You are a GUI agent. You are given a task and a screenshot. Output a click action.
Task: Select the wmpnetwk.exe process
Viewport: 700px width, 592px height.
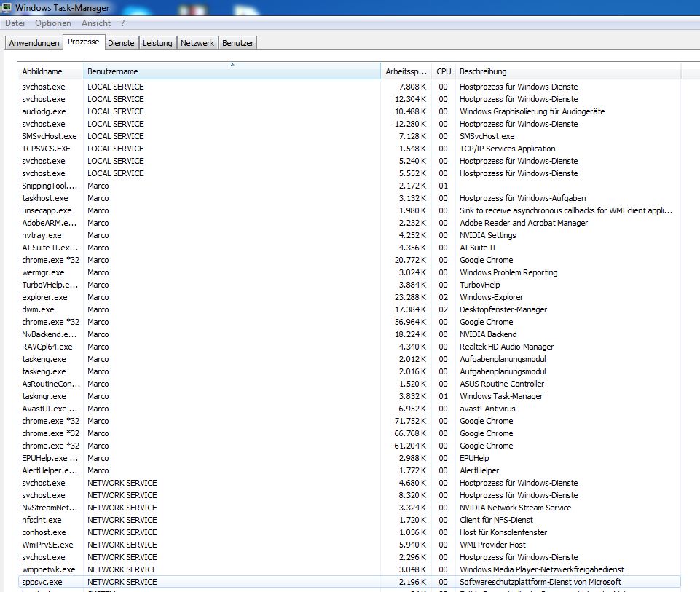click(350, 569)
